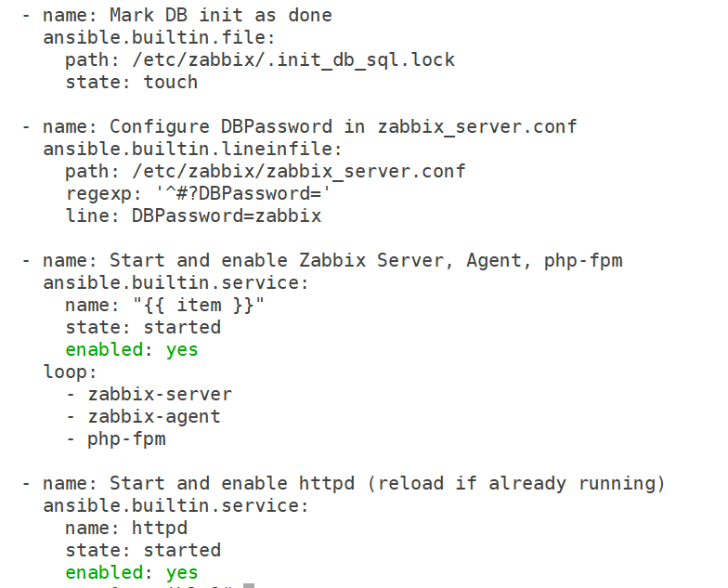728x588 pixels.
Task: Place cursor on 'ansible.builtin.file:' line
Action: [x=160, y=37]
